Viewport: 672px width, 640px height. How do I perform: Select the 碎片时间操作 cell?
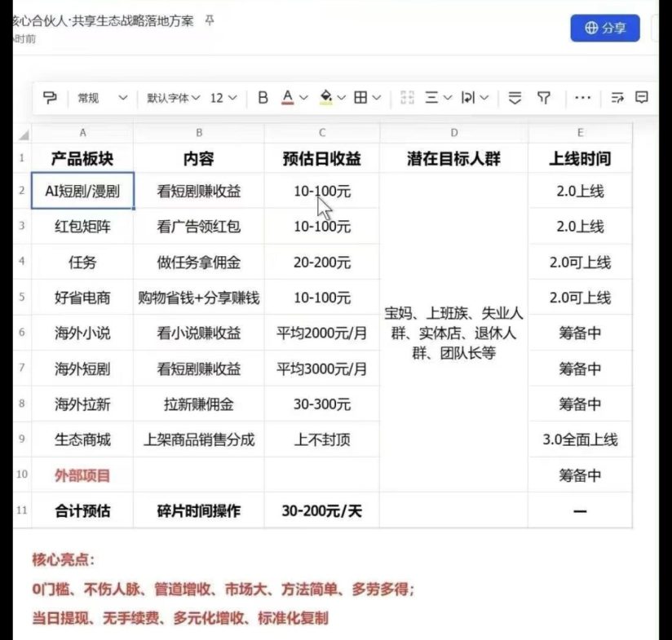click(199, 510)
